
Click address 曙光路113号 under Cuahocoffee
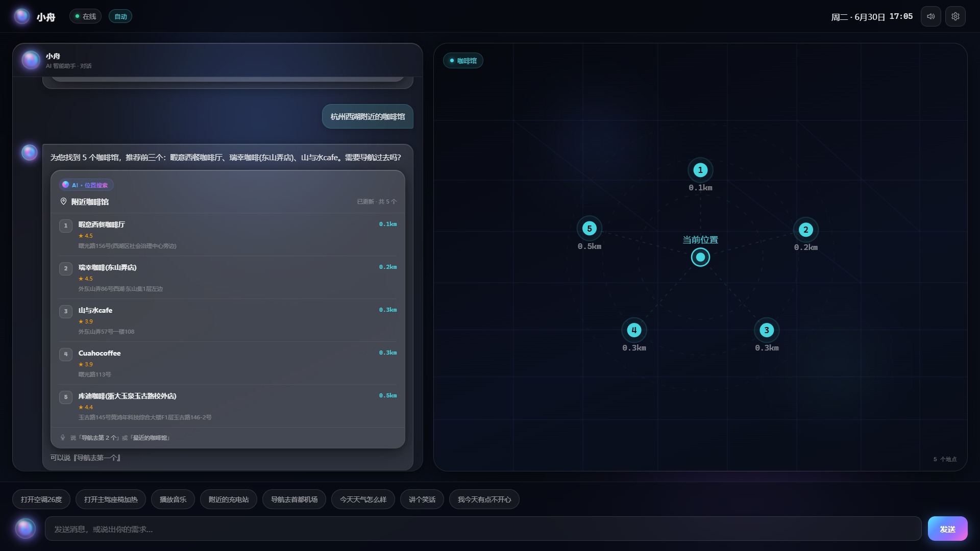tap(94, 374)
